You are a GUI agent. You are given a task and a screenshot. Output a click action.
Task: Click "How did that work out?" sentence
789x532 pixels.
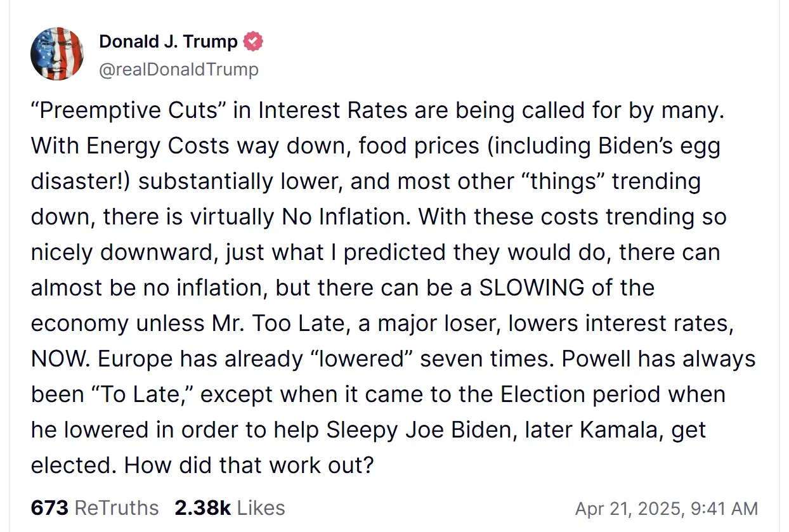(x=249, y=465)
